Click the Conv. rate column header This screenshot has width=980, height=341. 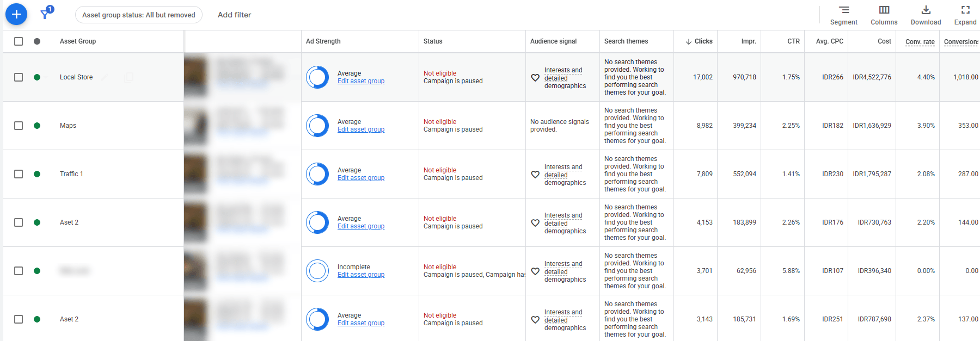coord(920,42)
